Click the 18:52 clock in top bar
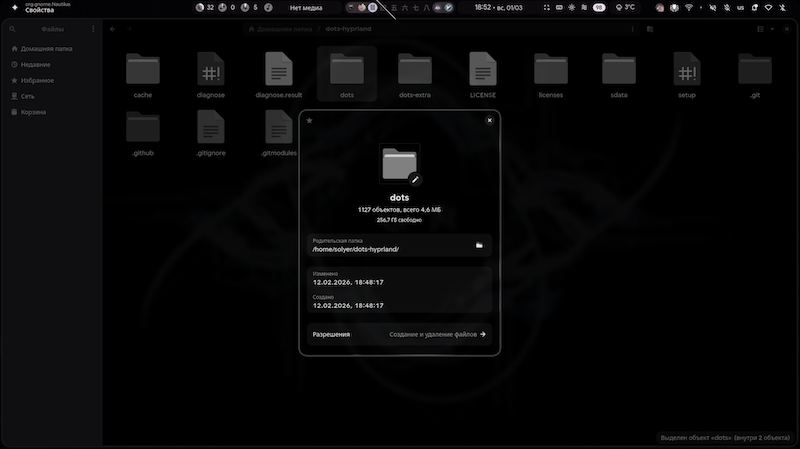Screen dimensions: 800x449 498,8
